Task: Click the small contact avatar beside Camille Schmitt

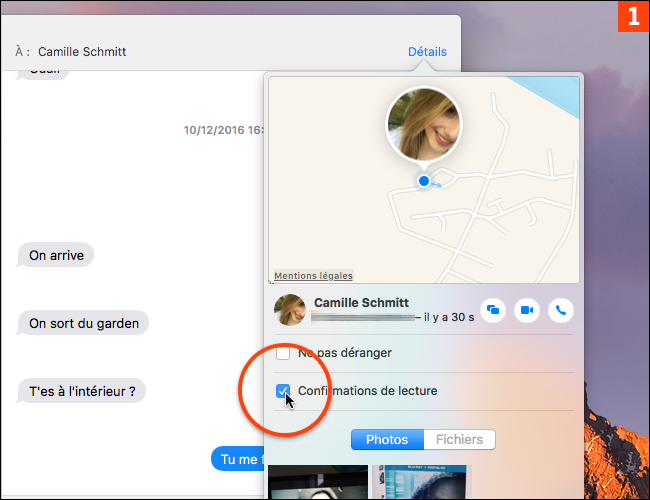Action: point(291,310)
